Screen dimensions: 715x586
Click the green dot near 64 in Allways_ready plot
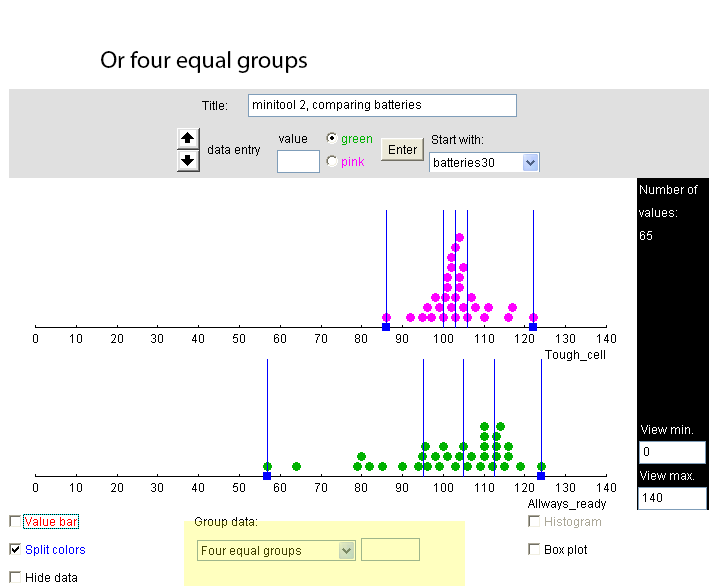click(x=296, y=467)
